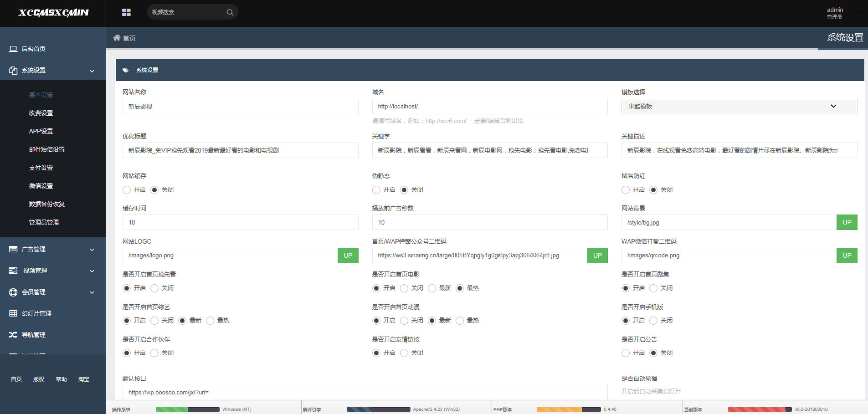Viewport: 868px width, 414px height.
Task: Click the UP button next to 网站LOGO
Action: pos(348,256)
